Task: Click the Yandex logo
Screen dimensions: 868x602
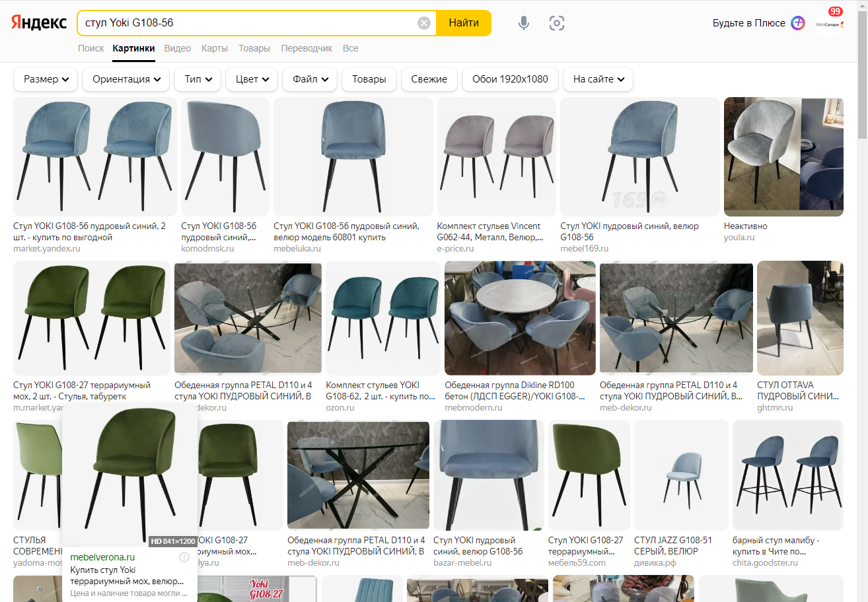Action: (x=39, y=22)
